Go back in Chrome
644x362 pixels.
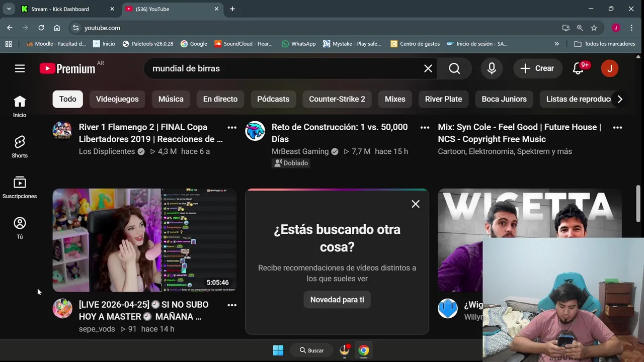tap(10, 28)
